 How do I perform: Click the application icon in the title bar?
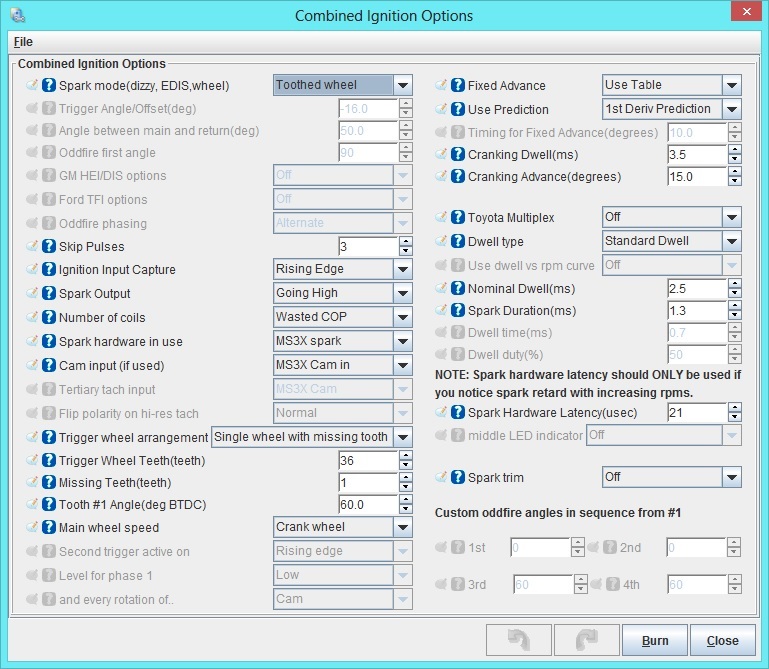click(x=18, y=15)
